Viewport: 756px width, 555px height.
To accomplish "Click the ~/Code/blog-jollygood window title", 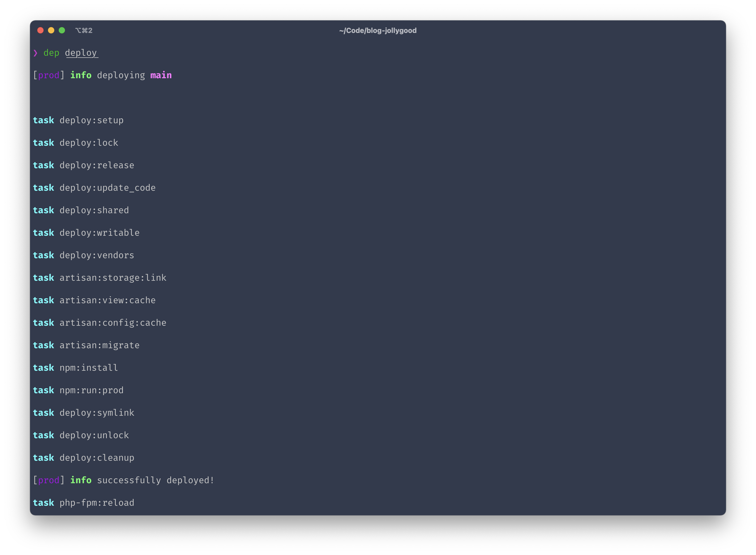I will click(378, 31).
